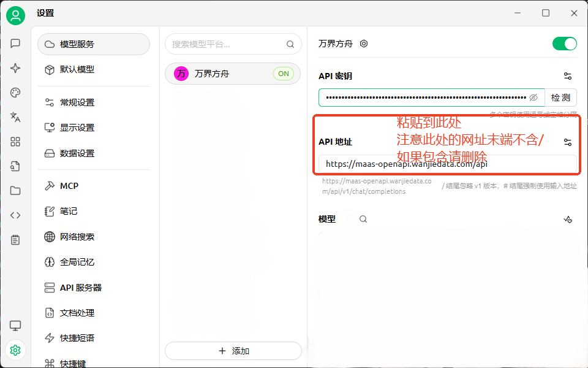Click the 检测 button to verify key

560,98
